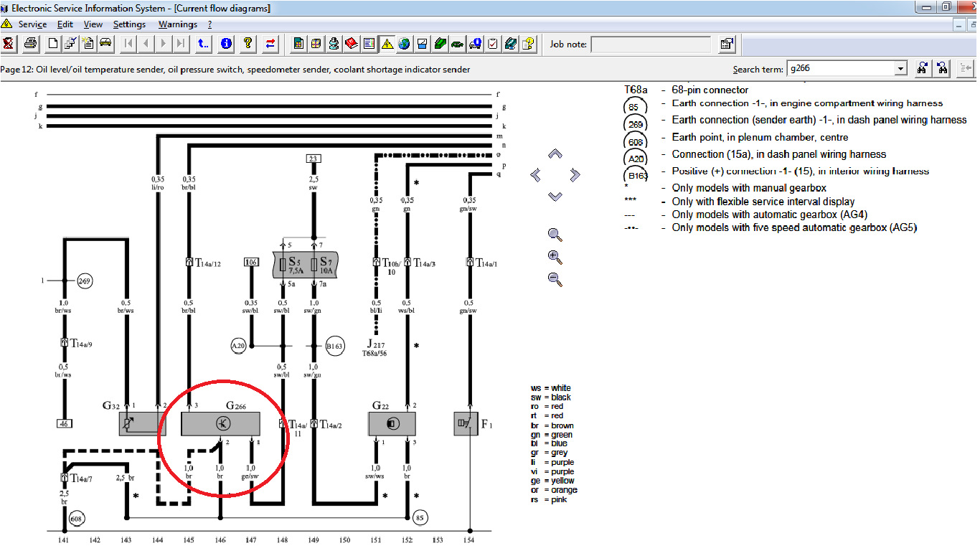Click the button right of Job note field

(727, 44)
